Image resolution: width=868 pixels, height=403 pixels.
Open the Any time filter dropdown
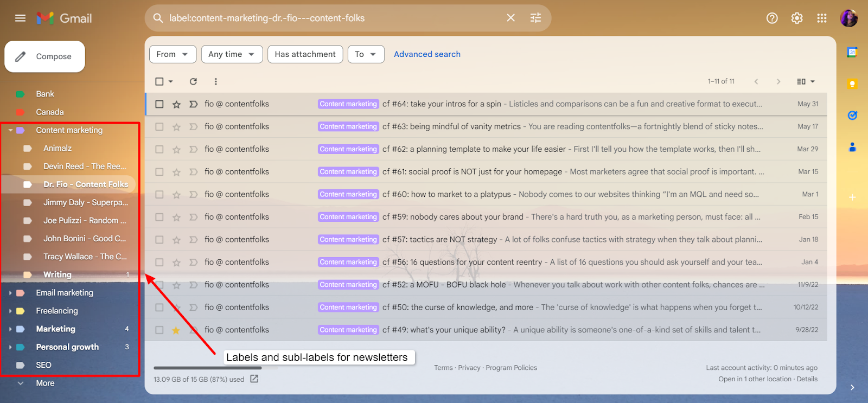pos(232,54)
